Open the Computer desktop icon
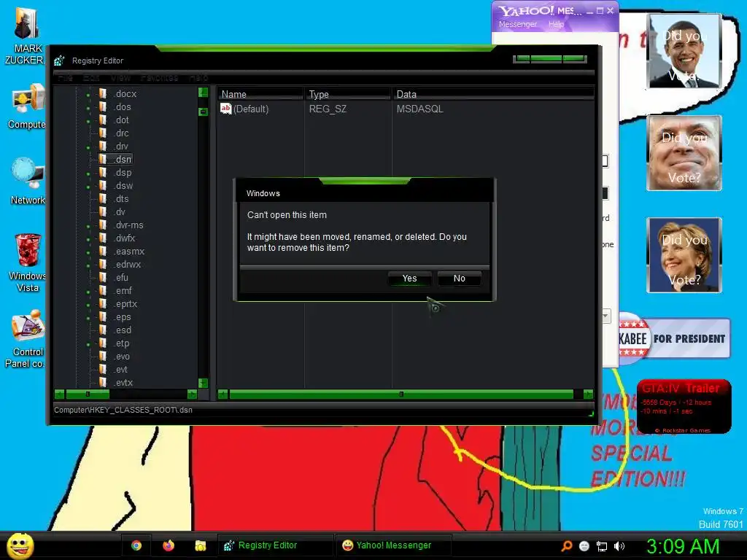 click(27, 107)
